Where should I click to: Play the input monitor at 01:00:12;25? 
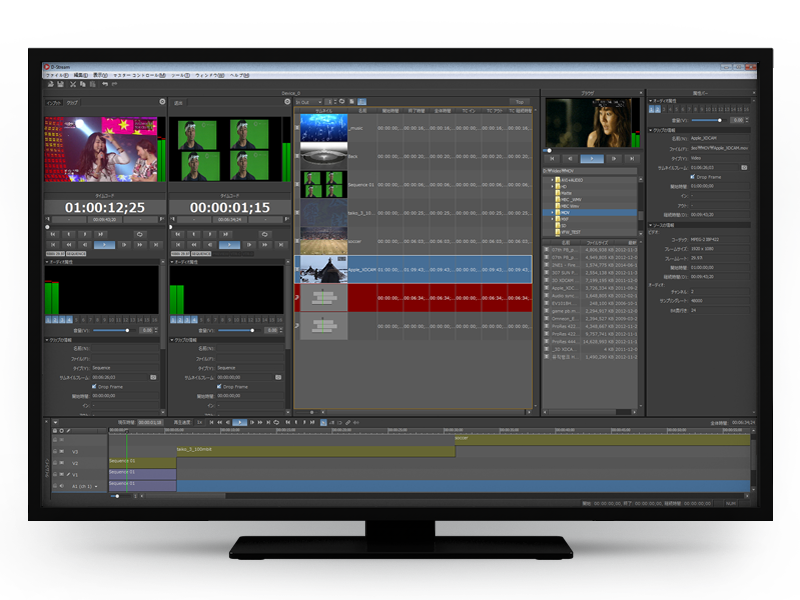(x=104, y=245)
